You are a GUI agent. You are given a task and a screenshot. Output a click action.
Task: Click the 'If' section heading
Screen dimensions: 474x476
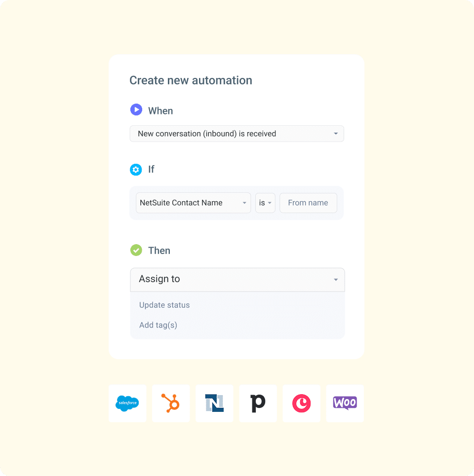coord(151,170)
